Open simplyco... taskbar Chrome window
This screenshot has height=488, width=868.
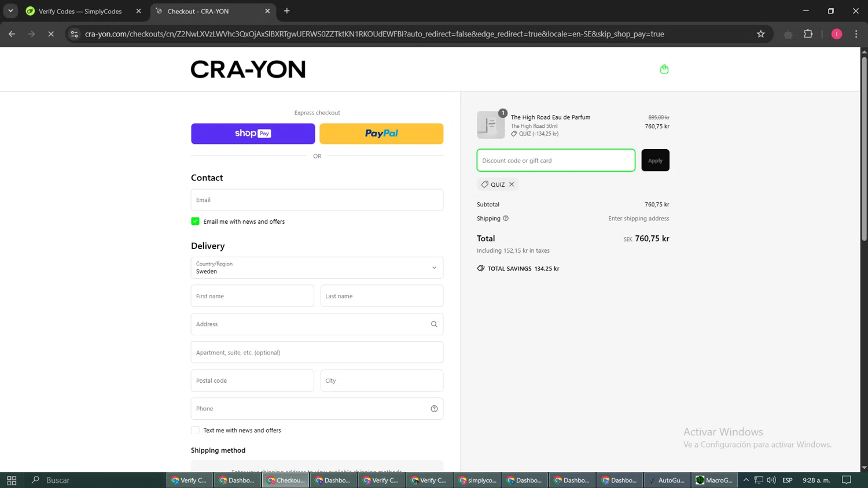477,480
